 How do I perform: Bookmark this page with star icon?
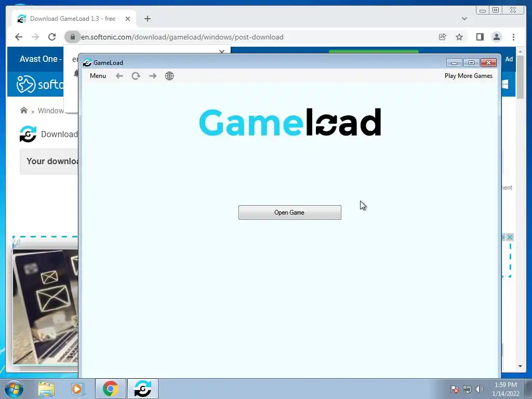point(459,37)
